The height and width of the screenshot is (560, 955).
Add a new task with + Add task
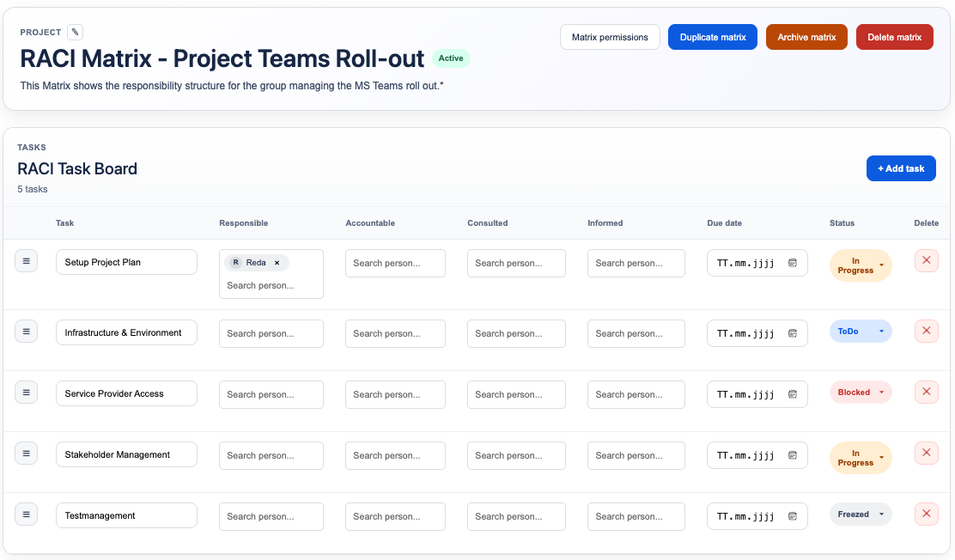coord(901,168)
